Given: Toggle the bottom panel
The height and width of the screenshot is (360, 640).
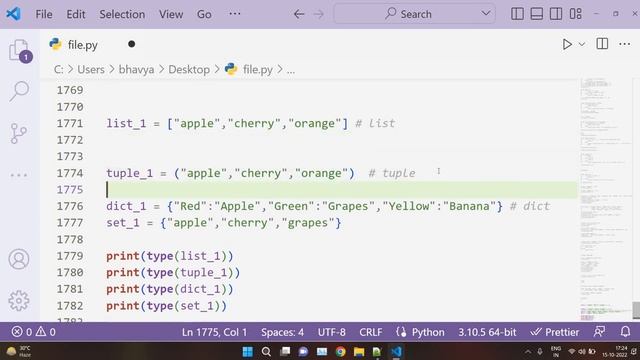Looking at the screenshot, I should click(536, 14).
